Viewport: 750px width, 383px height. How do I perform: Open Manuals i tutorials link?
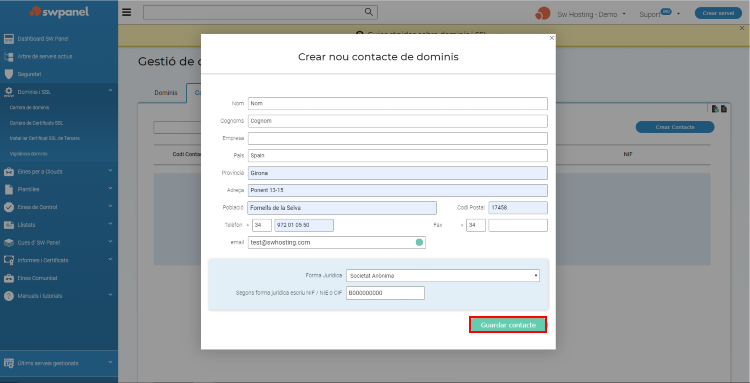(40, 296)
